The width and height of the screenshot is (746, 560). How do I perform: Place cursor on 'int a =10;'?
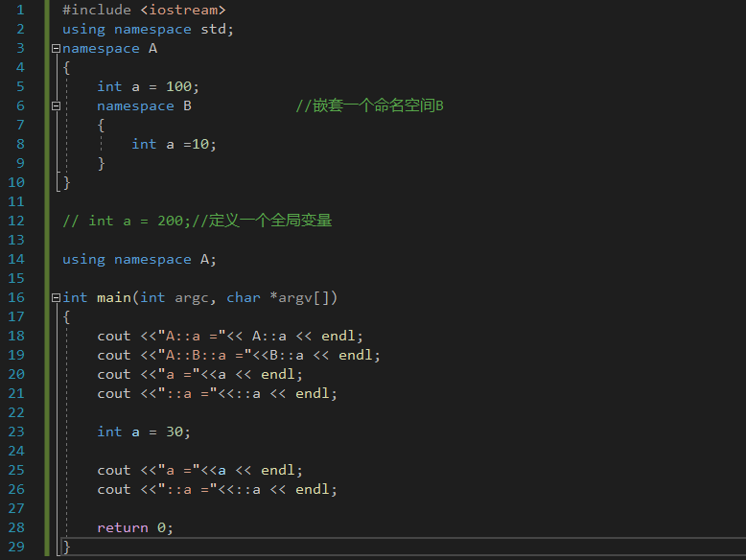point(175,144)
